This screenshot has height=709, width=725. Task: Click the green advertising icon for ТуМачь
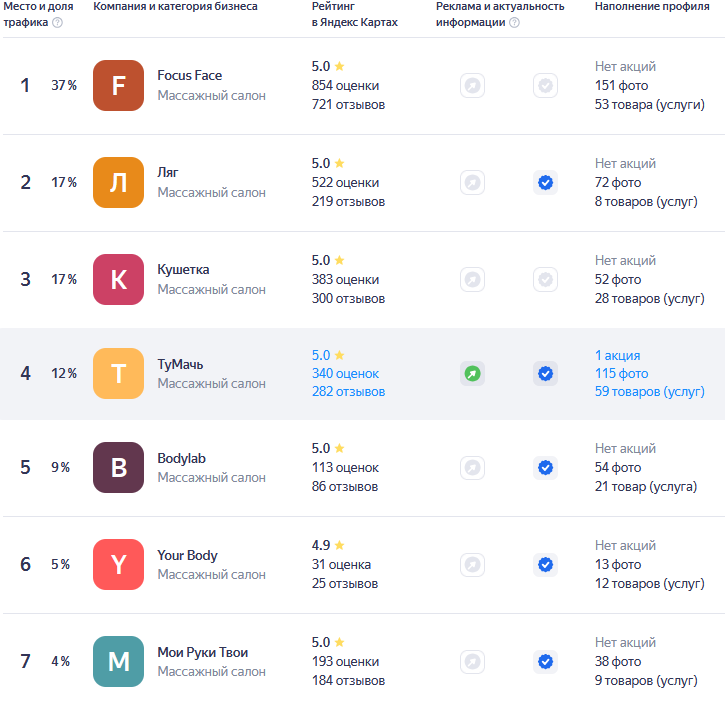[472, 374]
